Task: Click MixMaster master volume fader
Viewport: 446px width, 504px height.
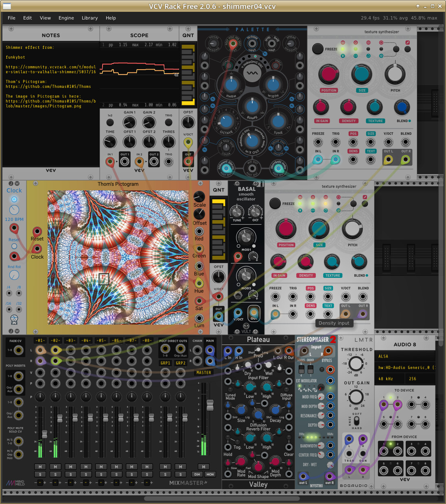Action: [x=210, y=405]
